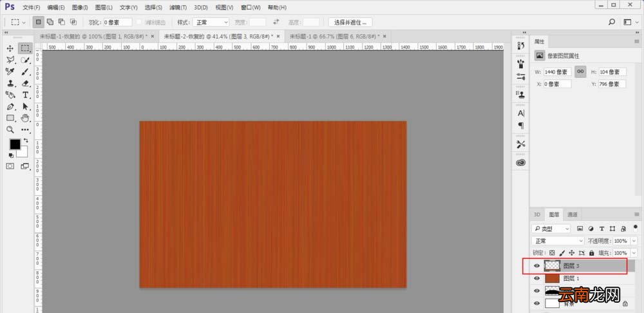Image resolution: width=644 pixels, height=313 pixels.
Task: Select the Clone Stamp tool
Action: click(10, 83)
